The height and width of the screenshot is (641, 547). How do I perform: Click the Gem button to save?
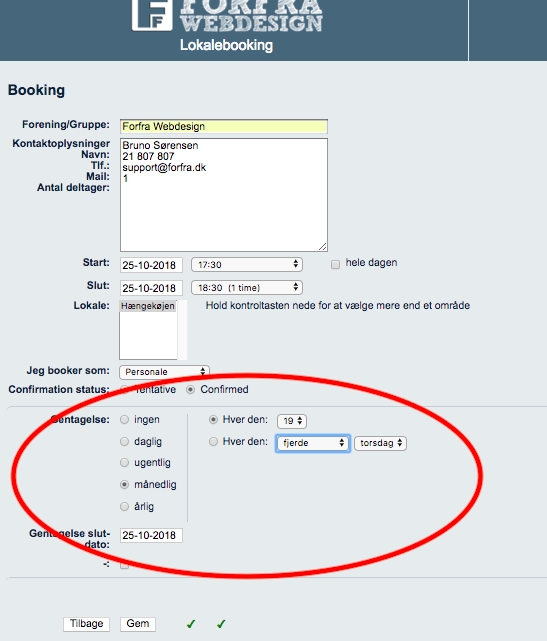coord(138,624)
